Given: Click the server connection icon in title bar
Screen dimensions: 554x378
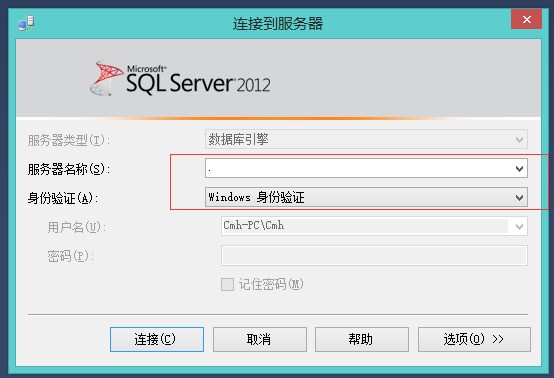Looking at the screenshot, I should 26,23.
